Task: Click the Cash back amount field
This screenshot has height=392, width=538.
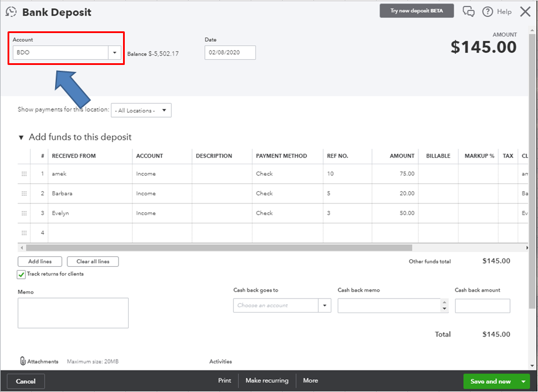Action: (482, 306)
